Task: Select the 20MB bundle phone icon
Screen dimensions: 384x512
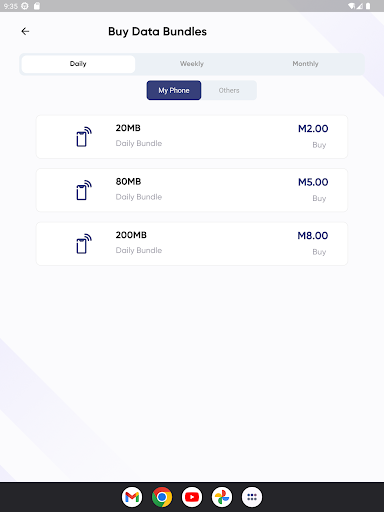Action: coord(84,137)
